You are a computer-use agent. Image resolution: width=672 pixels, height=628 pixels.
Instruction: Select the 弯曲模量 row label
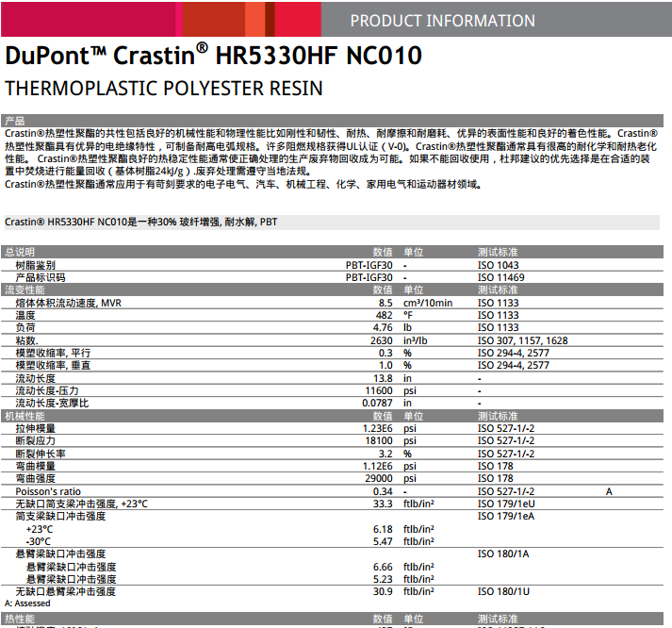[35, 466]
